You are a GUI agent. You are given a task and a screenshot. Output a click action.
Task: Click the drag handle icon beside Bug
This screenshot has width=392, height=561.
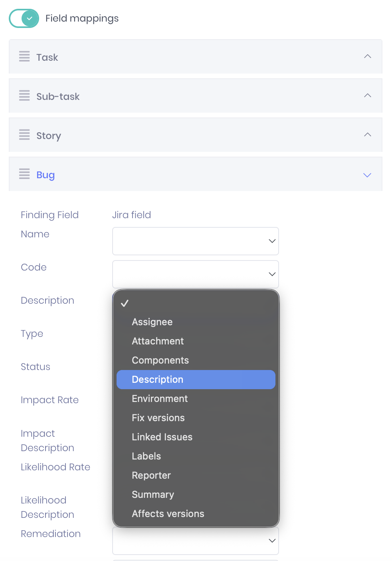pos(24,174)
